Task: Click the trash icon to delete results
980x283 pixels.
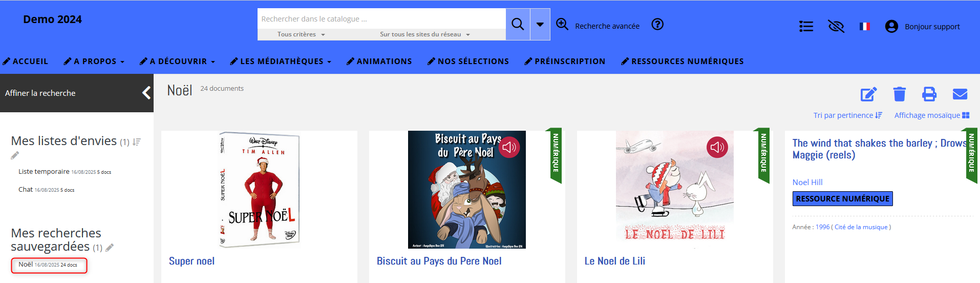Action: 900,94
